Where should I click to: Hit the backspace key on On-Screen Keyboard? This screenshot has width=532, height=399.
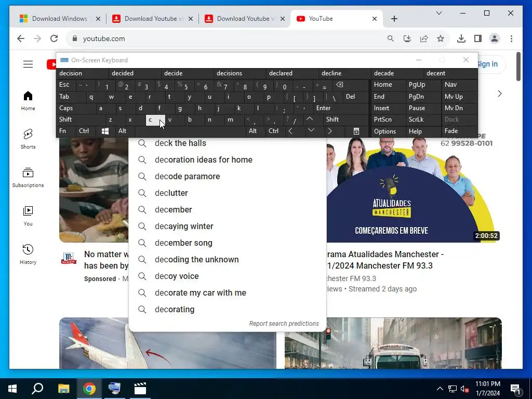point(340,85)
